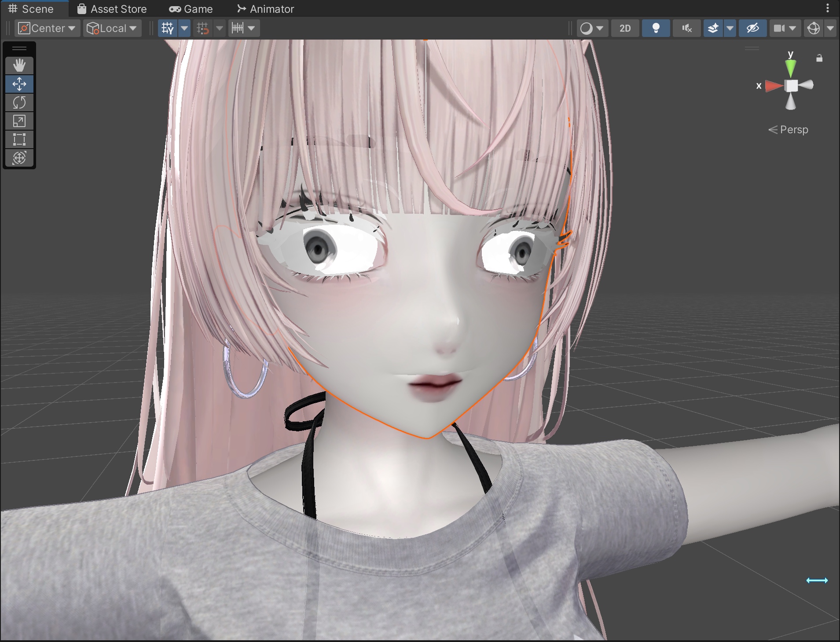Switch to the Animator tab

coord(265,9)
